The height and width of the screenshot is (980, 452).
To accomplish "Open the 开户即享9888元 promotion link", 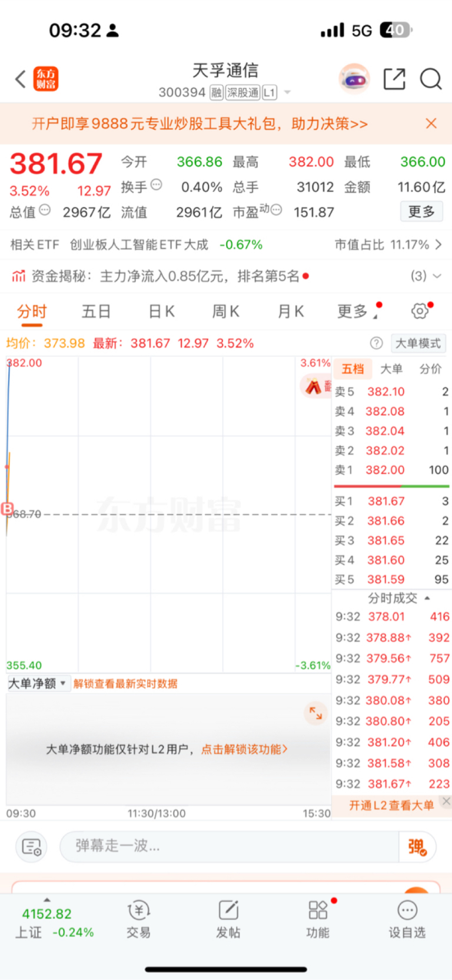I will tap(200, 124).
